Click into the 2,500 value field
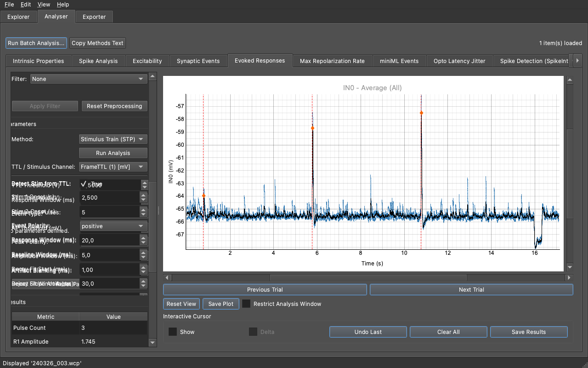 point(109,198)
